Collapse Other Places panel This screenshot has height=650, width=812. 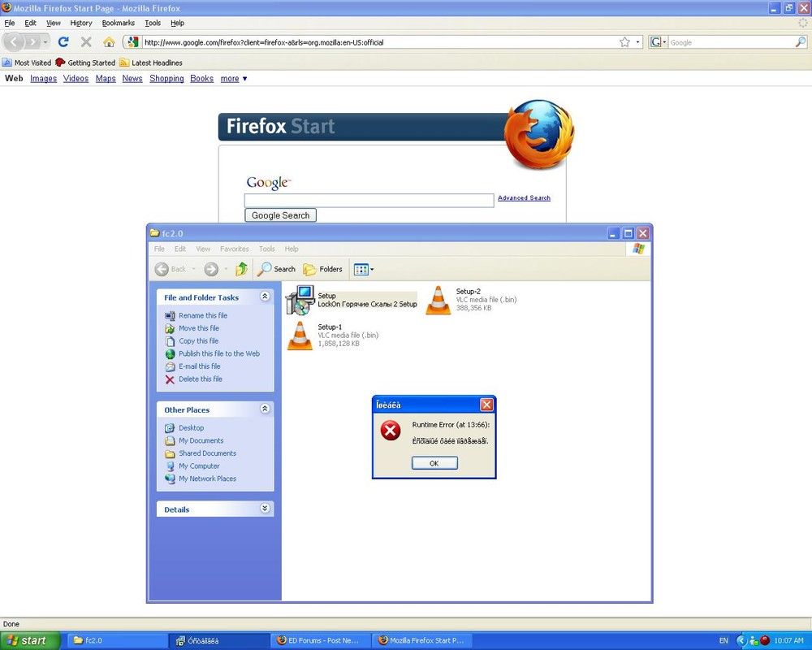tap(265, 409)
